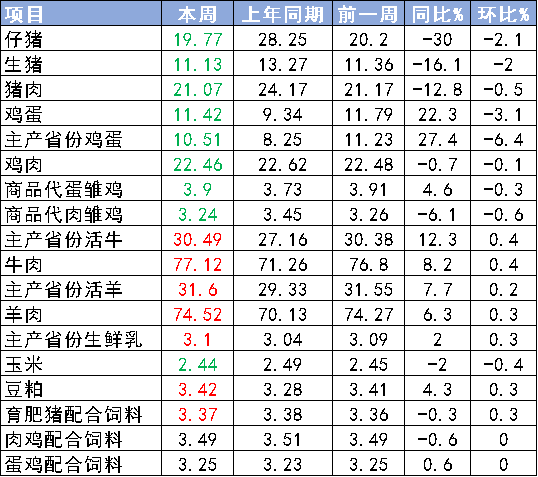Click the 猪肉 row label

pos(24,90)
